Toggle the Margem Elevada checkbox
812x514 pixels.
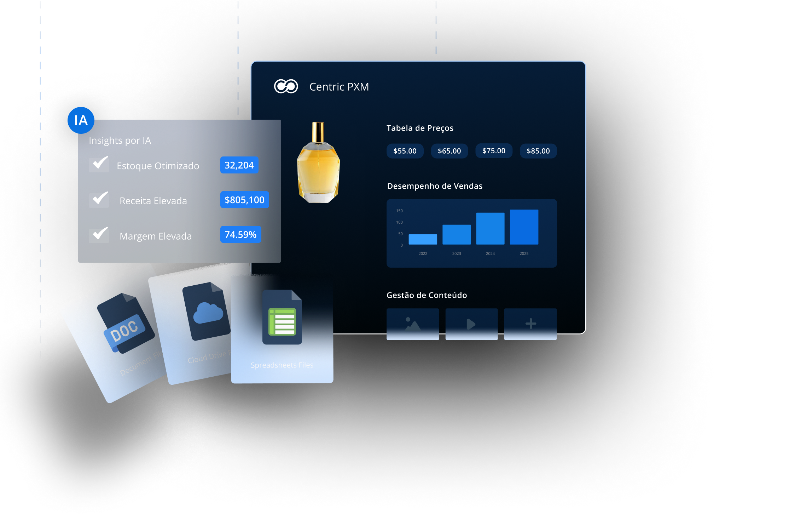99,235
